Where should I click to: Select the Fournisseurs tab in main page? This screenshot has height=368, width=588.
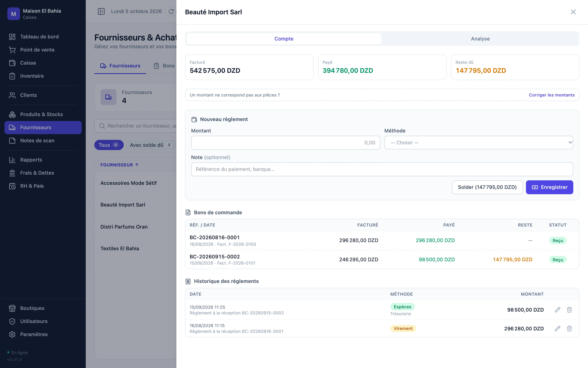pyautogui.click(x=120, y=66)
